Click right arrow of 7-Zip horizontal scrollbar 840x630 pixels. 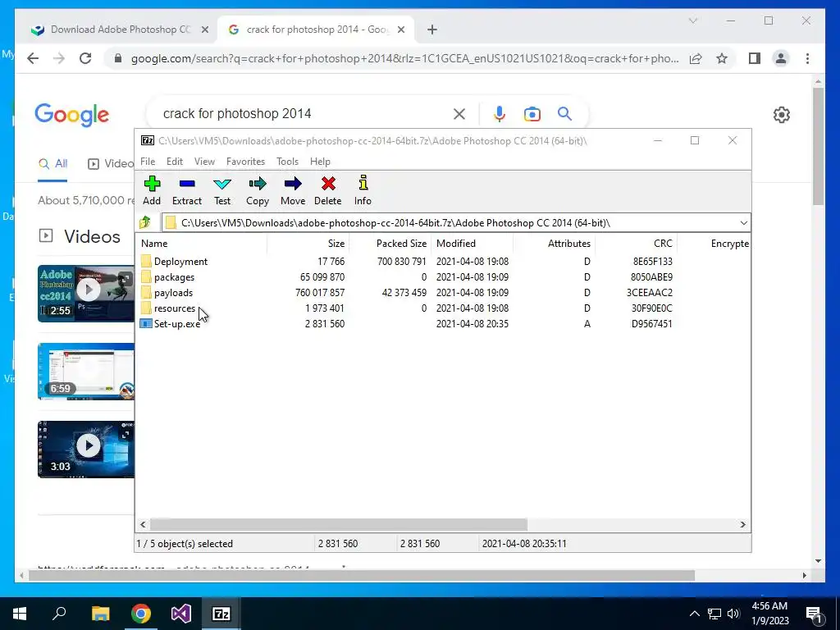742,524
